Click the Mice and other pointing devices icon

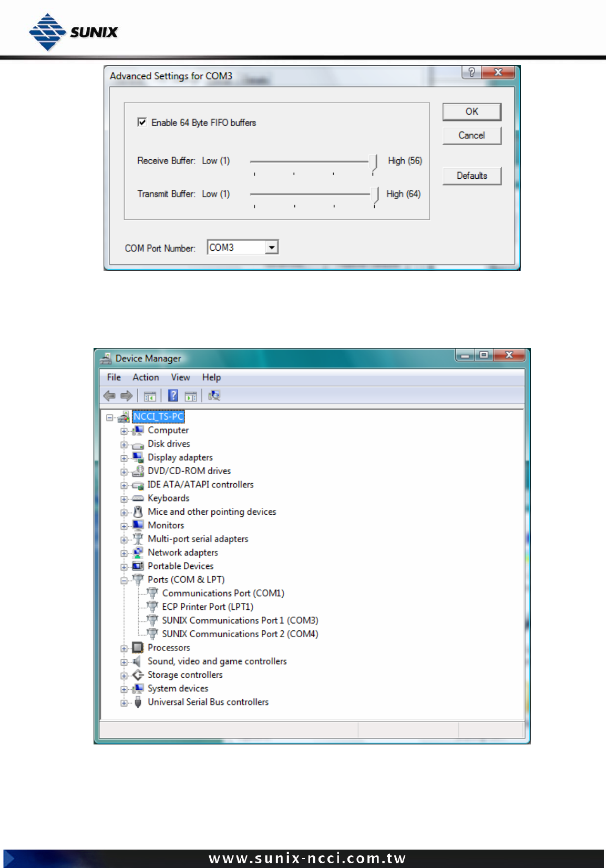pos(138,512)
